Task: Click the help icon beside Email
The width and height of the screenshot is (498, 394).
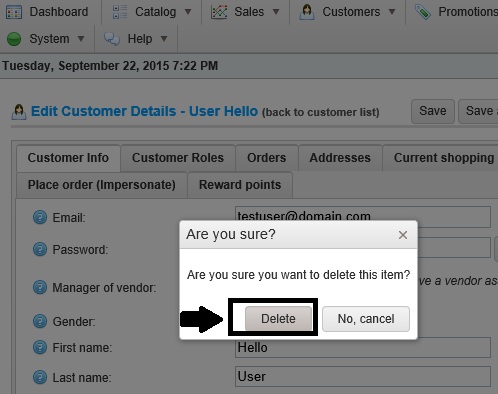Action: click(x=40, y=217)
